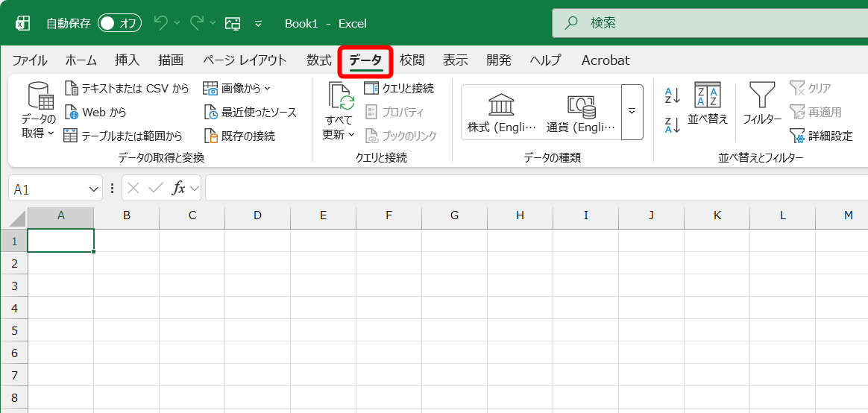The height and width of the screenshot is (413, 868).
Task: Click テーブルまたは範囲から
Action: (123, 136)
